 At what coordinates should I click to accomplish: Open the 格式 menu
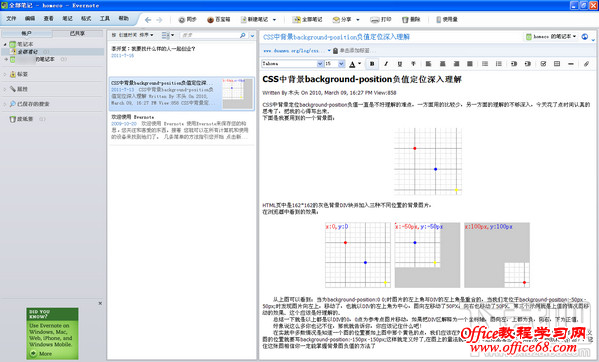click(86, 18)
